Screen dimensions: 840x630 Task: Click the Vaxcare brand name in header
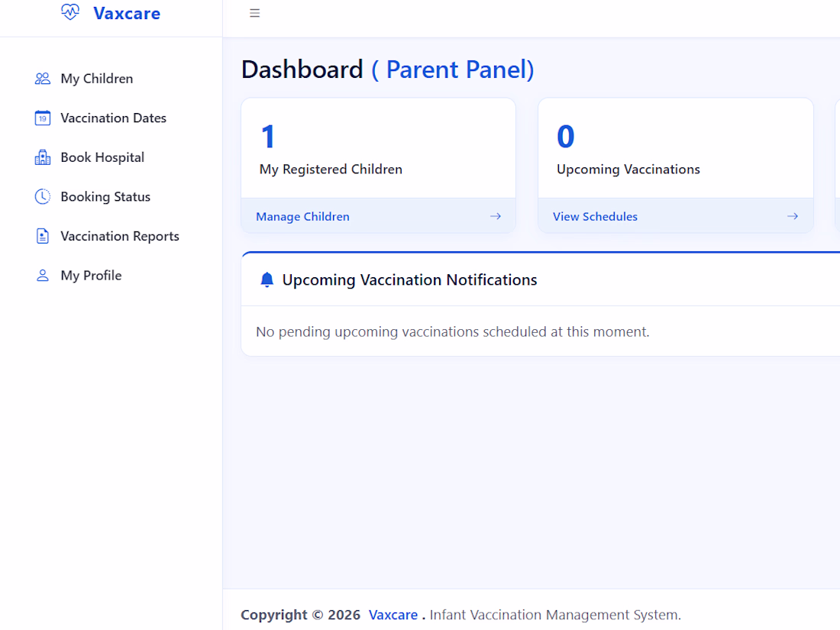127,14
